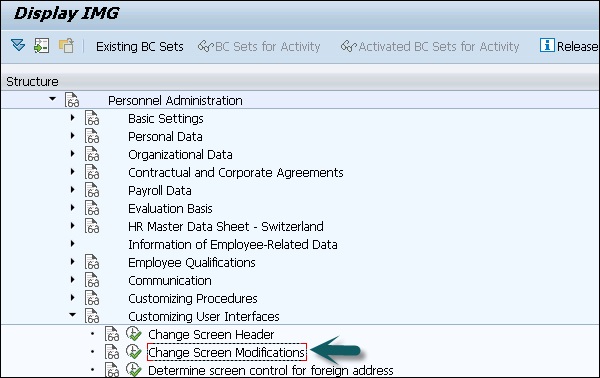The image size is (600, 378).
Task: Select the Change Screen Modifications text
Action: pyautogui.click(x=227, y=352)
